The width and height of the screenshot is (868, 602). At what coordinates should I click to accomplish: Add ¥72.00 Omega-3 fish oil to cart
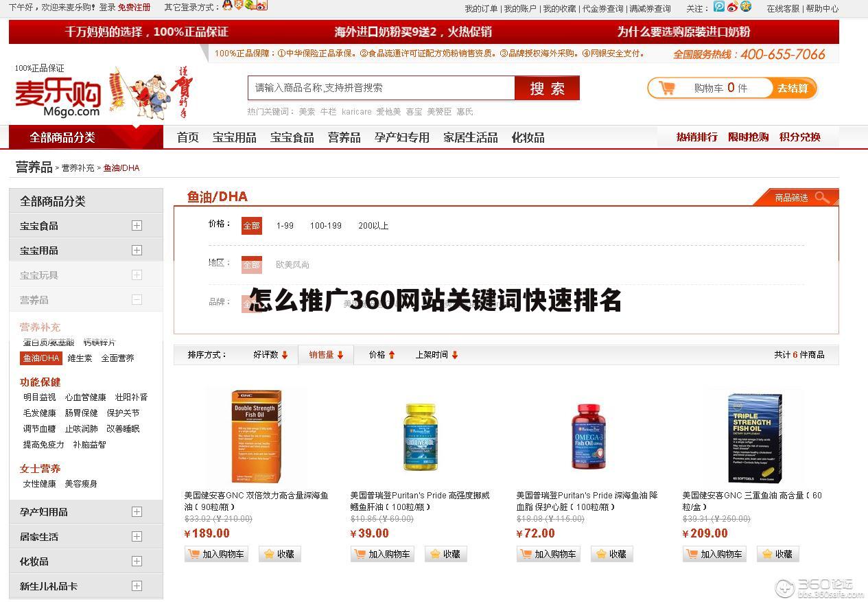point(548,554)
